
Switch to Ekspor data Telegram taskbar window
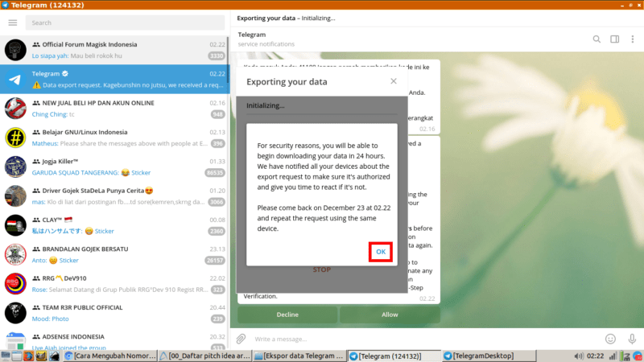click(x=299, y=356)
